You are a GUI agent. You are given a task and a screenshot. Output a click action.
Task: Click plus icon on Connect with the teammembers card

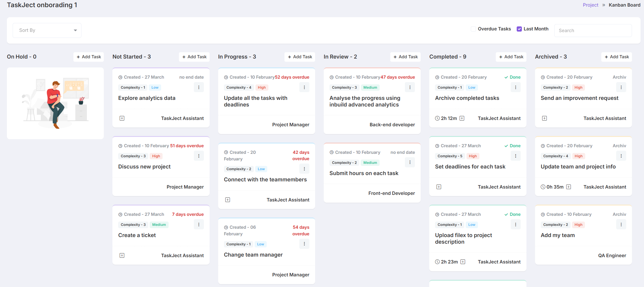(228, 200)
